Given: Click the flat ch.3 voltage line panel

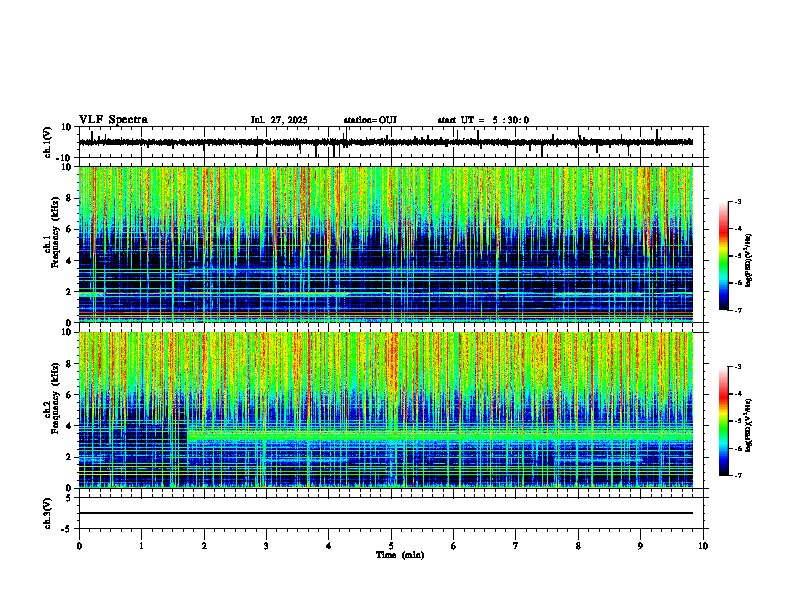Looking at the screenshot, I should [390, 513].
